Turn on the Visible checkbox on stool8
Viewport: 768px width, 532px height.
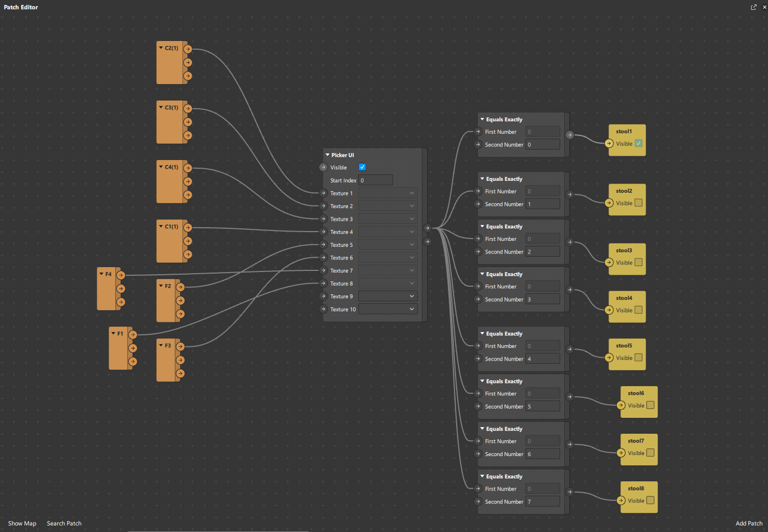coord(651,500)
